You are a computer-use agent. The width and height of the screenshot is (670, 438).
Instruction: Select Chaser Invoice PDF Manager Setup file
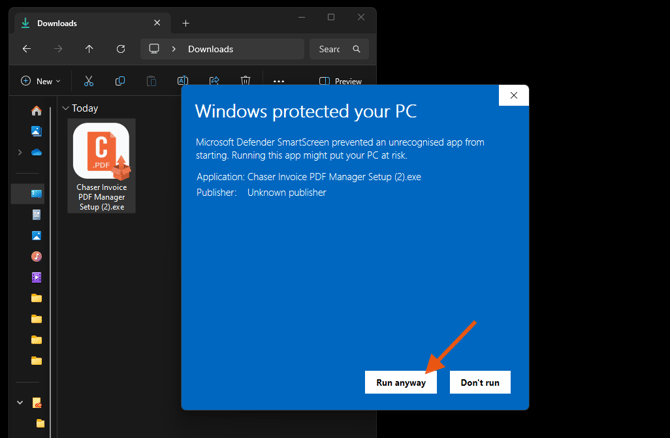point(101,166)
